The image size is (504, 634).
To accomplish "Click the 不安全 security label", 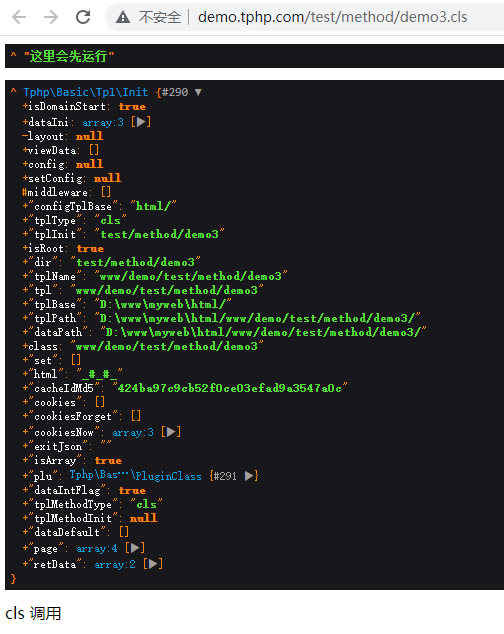I will pos(160,17).
